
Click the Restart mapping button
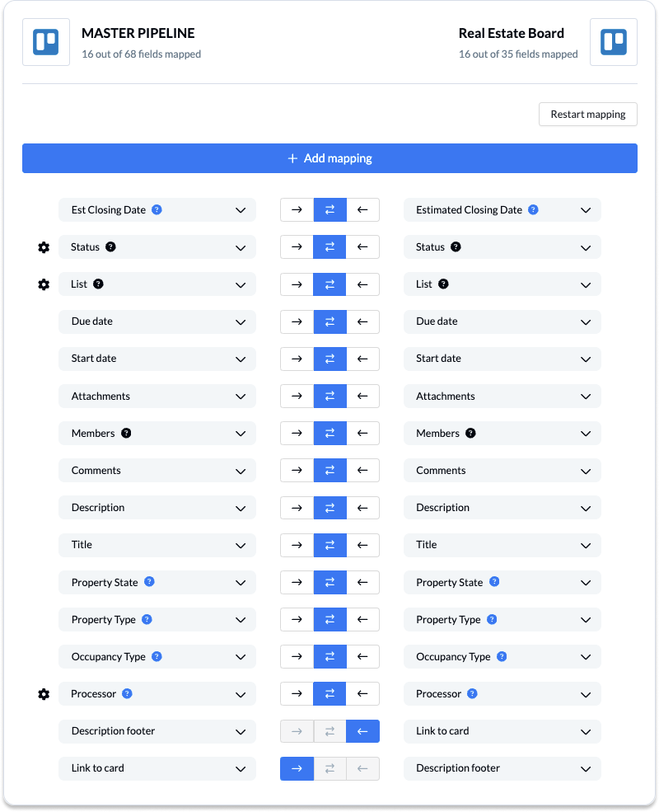[588, 114]
